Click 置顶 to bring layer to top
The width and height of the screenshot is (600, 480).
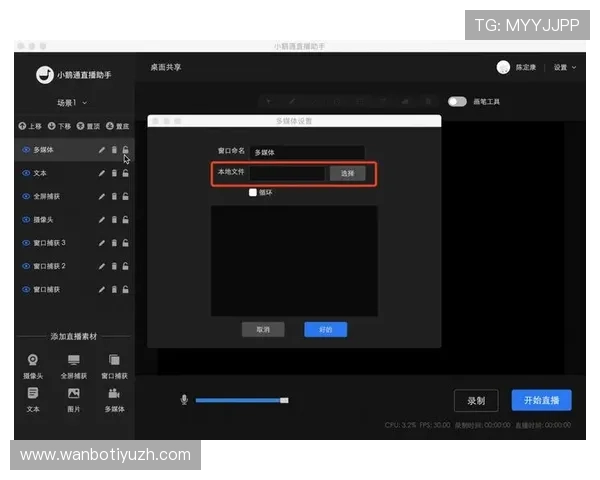pos(89,127)
